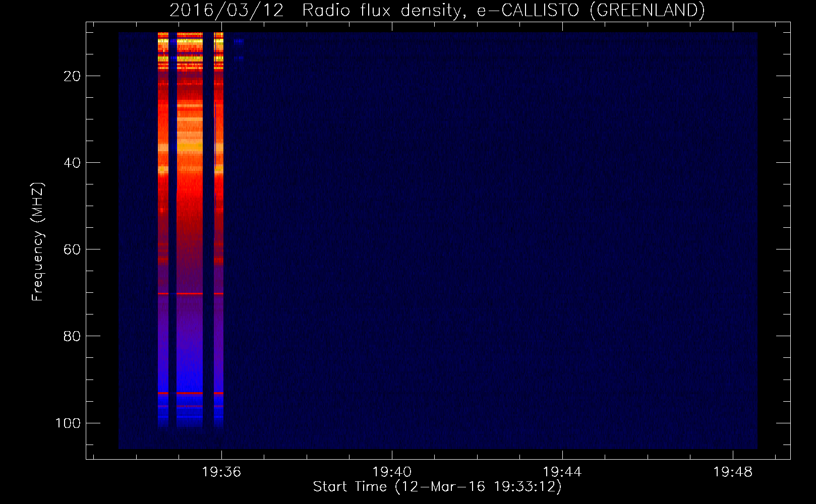Click the date '2016/03/12' in the title
Image resolution: width=816 pixels, height=504 pixels.
(226, 10)
